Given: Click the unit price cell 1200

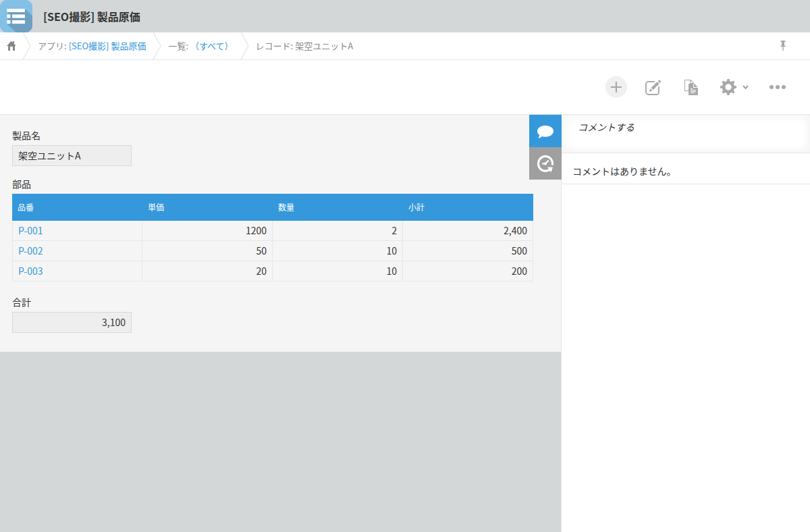Looking at the screenshot, I should coord(207,231).
